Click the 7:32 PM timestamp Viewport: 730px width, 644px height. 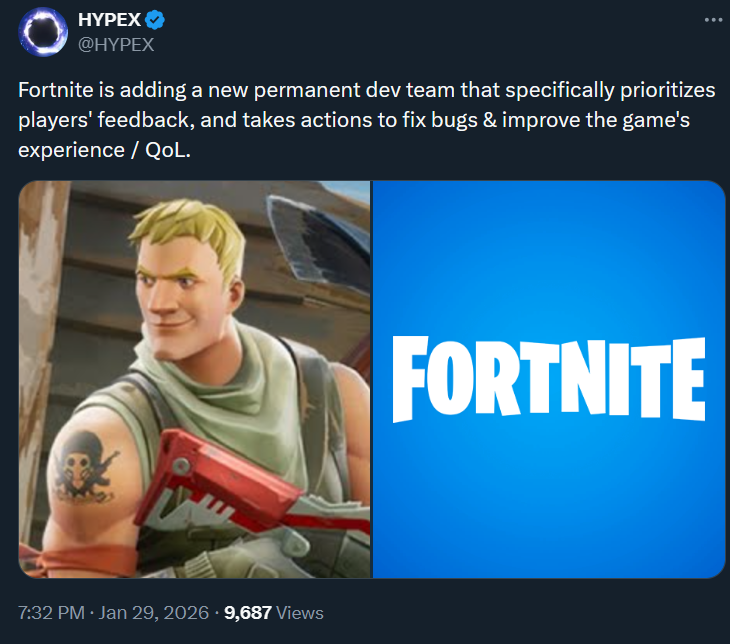[51, 613]
